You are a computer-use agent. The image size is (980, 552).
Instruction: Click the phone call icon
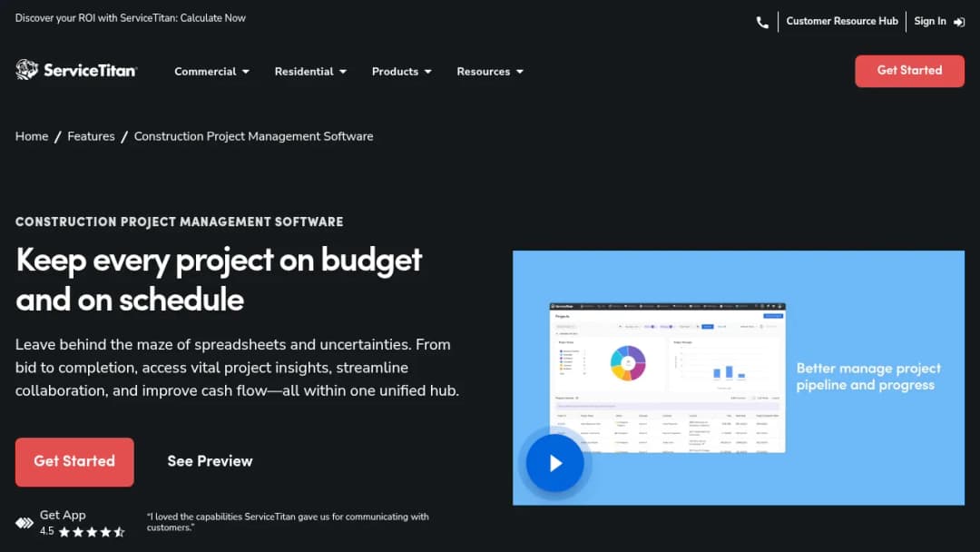click(762, 23)
